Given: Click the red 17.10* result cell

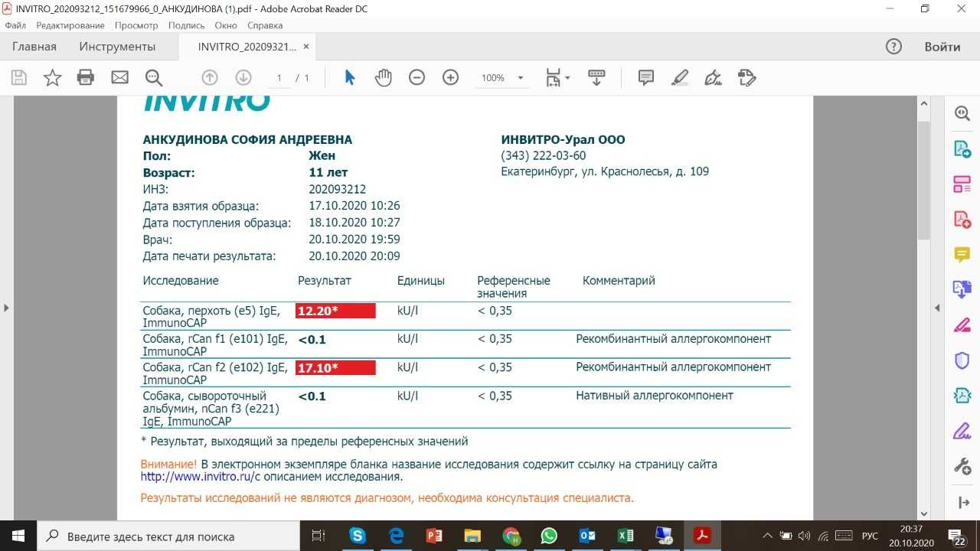Looking at the screenshot, I should coord(335,368).
